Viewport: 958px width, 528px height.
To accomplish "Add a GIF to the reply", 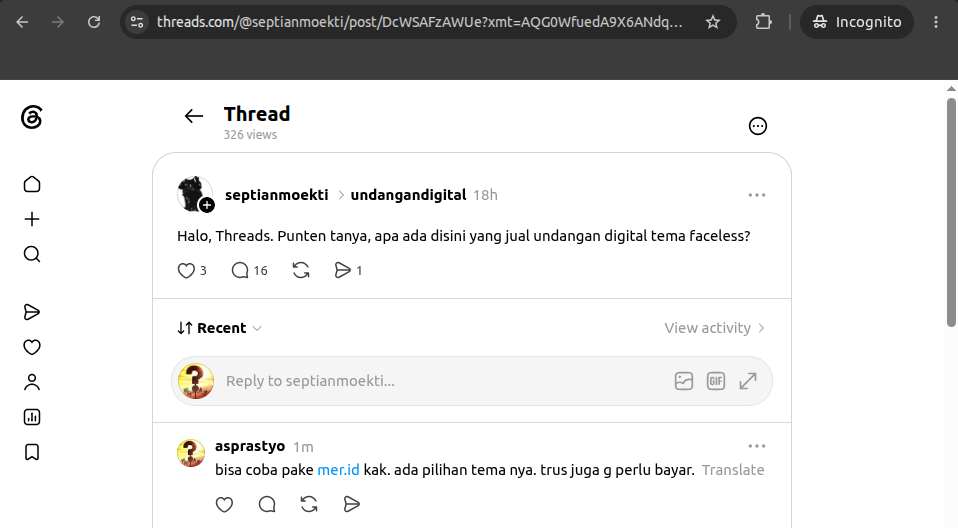I will click(x=715, y=381).
